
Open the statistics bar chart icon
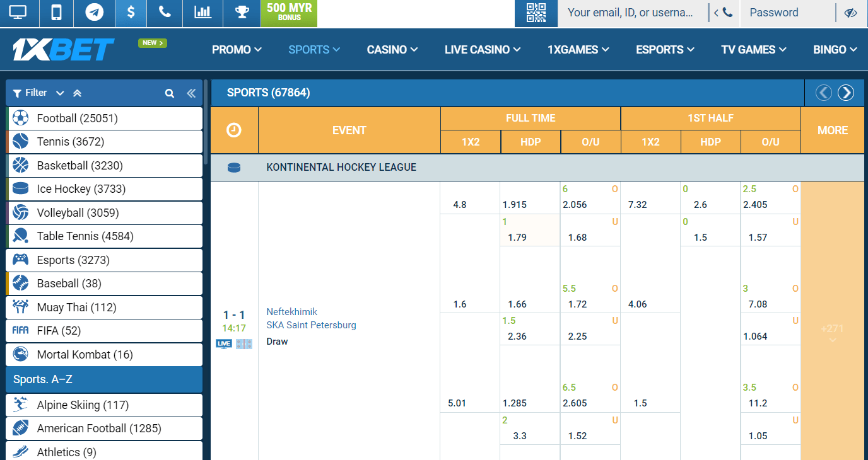pyautogui.click(x=202, y=13)
